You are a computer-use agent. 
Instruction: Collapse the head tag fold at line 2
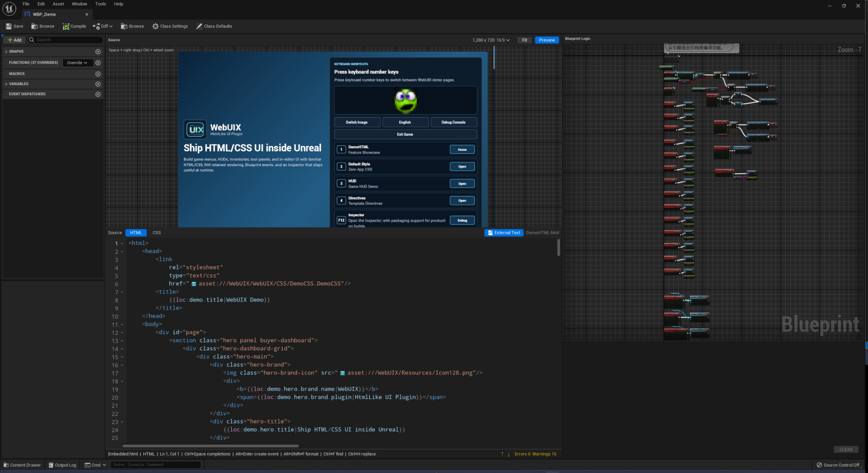coord(122,252)
